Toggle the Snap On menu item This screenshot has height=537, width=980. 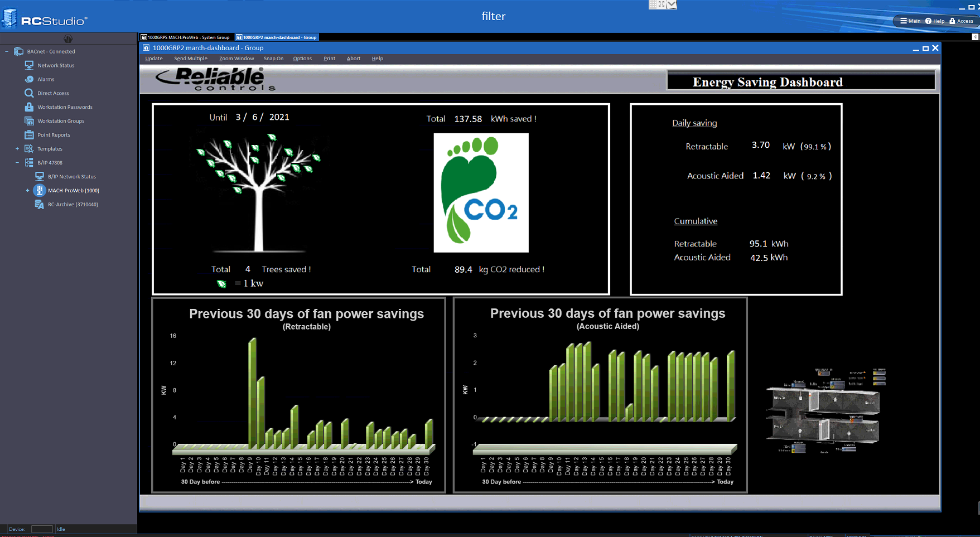tap(273, 59)
